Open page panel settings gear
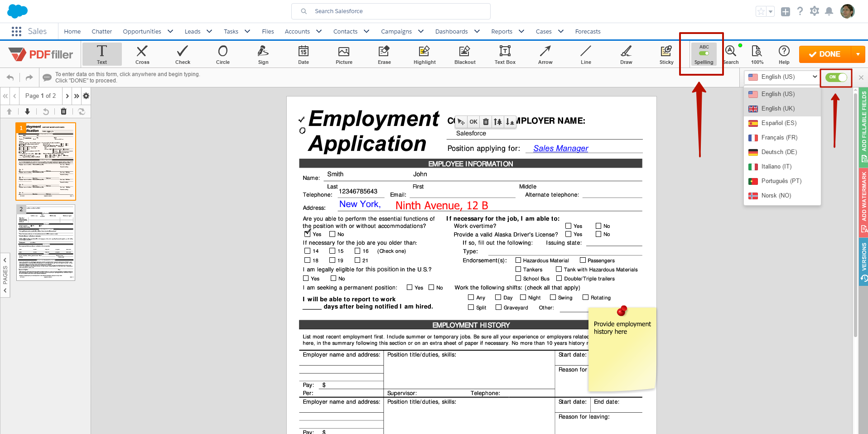868x434 pixels. (x=86, y=96)
